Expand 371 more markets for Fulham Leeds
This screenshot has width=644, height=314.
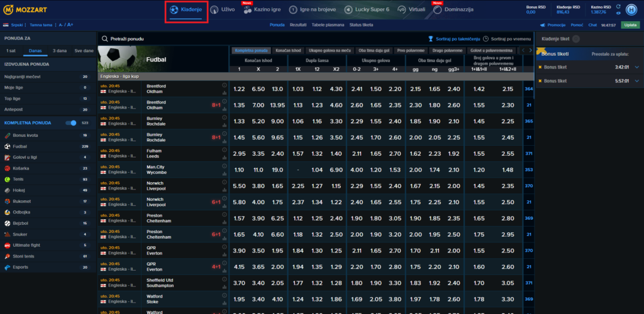528,154
